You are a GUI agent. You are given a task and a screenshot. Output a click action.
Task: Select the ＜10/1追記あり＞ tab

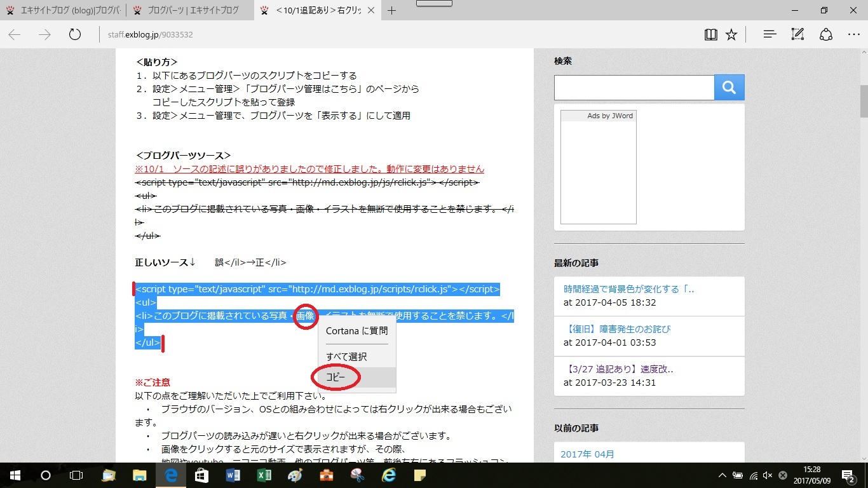point(319,10)
